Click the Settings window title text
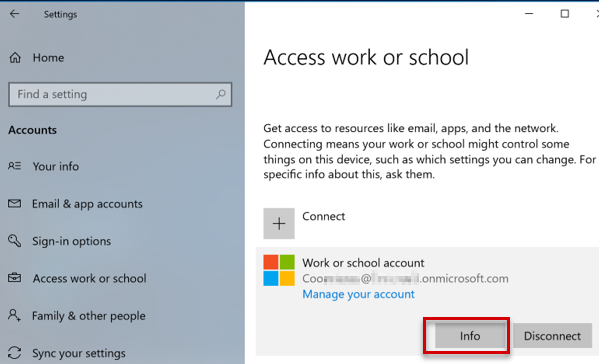Screen dimensions: 599x364 pyautogui.click(x=60, y=15)
